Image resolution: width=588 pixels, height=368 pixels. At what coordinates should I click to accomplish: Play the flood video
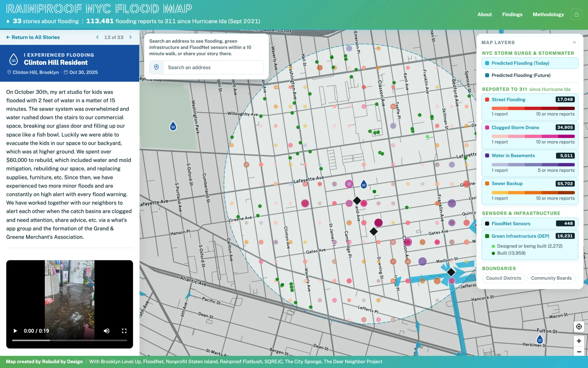tap(15, 331)
